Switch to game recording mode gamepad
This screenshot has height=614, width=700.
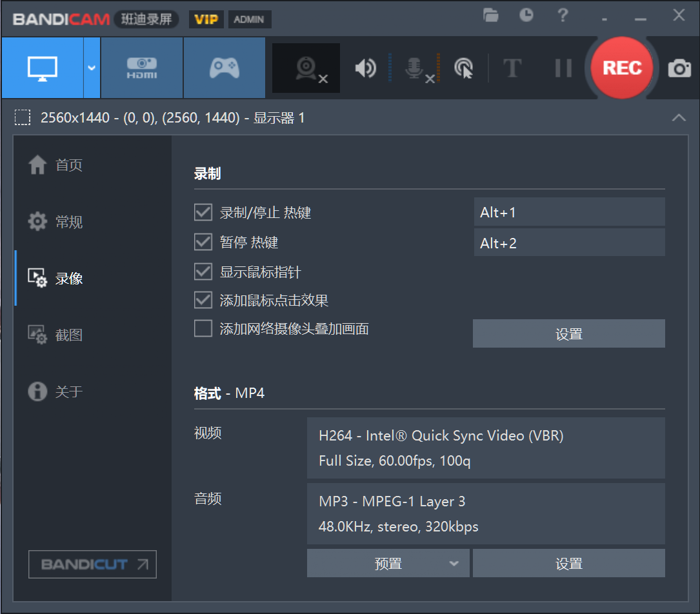pos(225,68)
